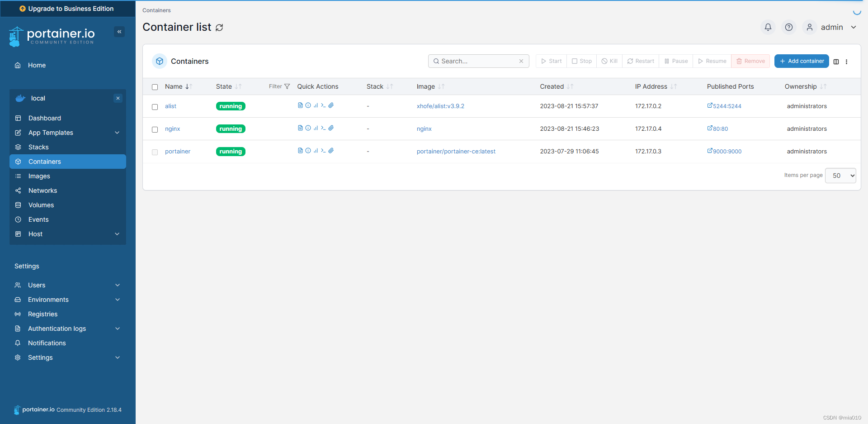Open Registries page
Screen dimensions: 868x424
(68, 314)
